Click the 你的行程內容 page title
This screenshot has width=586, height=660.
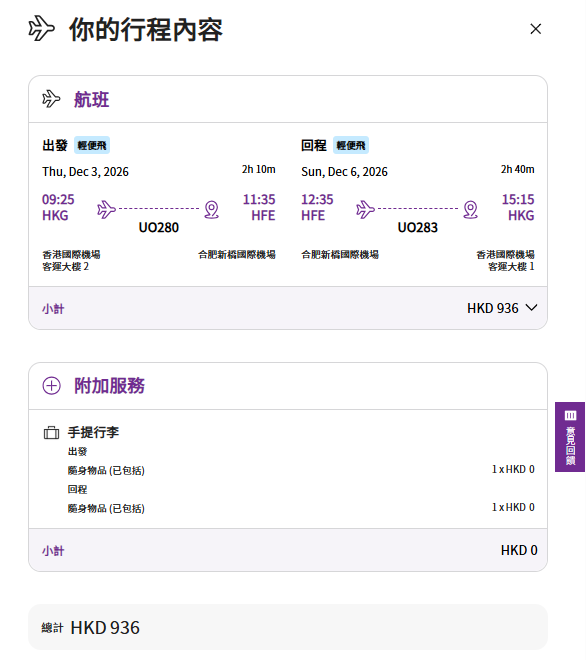(x=146, y=30)
